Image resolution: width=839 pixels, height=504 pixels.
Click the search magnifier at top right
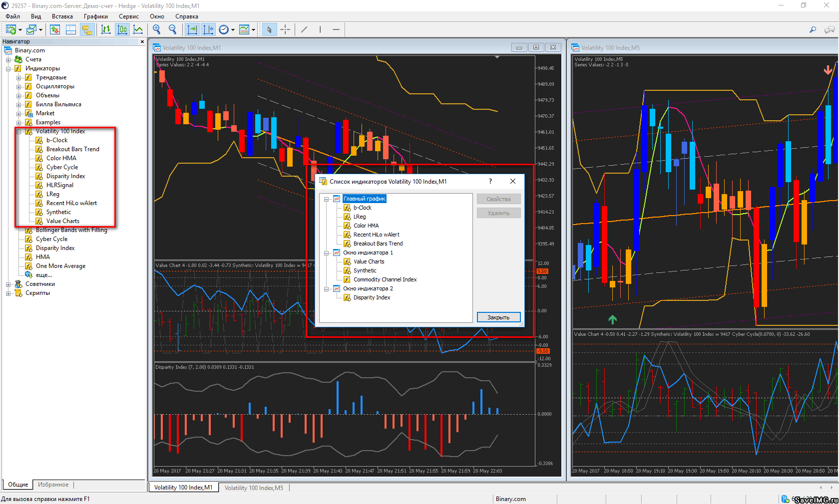pos(813,30)
